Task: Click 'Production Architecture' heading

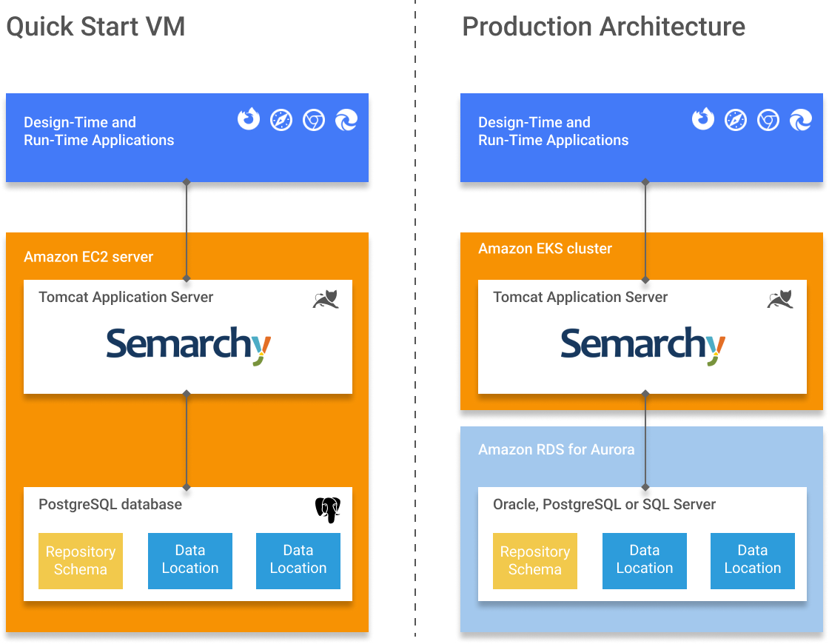Action: [604, 27]
